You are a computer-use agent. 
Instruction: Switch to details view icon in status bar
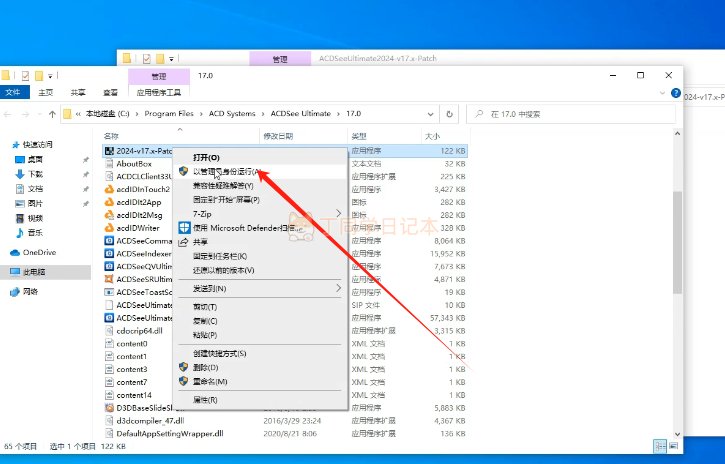(660, 446)
